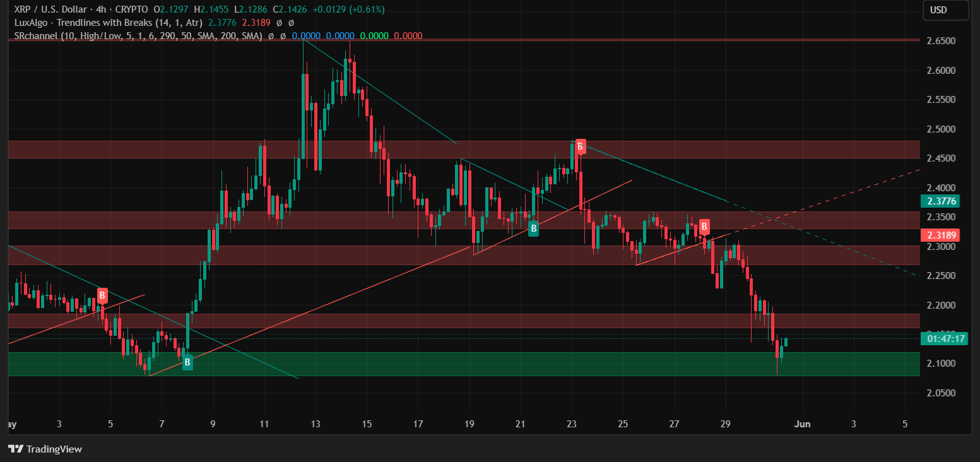
Task: Click the 2.5000 price axis label
Action: click(941, 129)
